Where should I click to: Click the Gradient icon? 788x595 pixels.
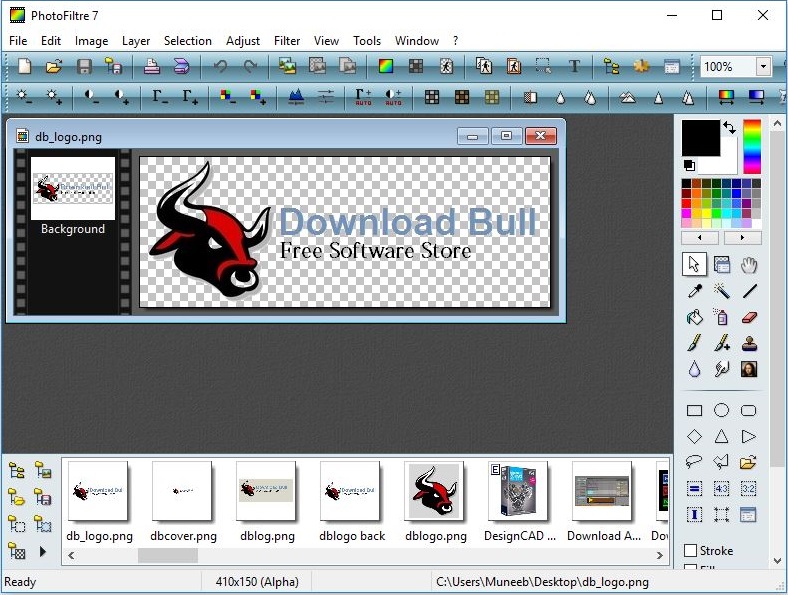click(756, 96)
